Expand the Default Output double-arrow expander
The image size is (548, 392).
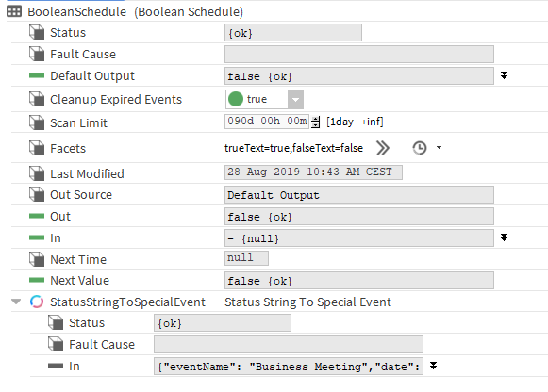[504, 75]
